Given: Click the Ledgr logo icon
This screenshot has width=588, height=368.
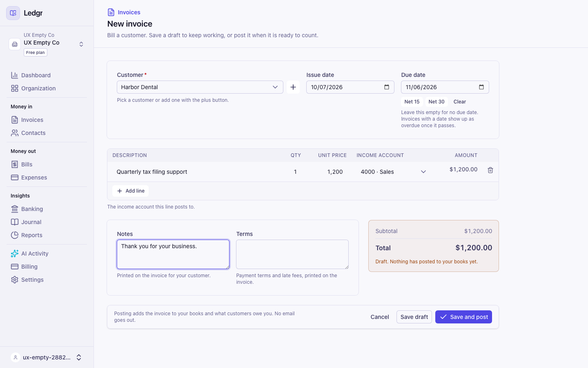Looking at the screenshot, I should (13, 13).
